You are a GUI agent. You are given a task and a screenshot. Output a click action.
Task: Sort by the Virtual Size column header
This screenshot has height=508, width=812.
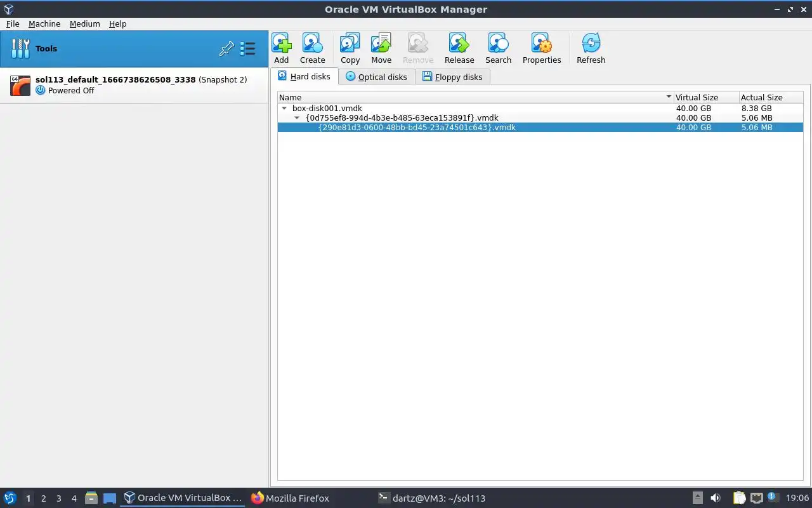[x=706, y=97]
